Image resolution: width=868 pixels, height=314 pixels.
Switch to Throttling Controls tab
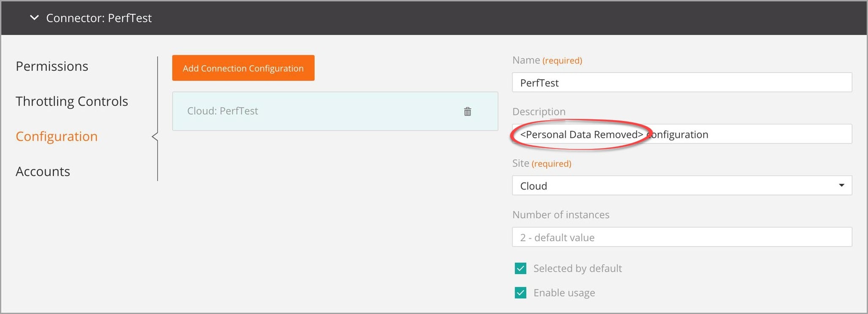click(72, 102)
